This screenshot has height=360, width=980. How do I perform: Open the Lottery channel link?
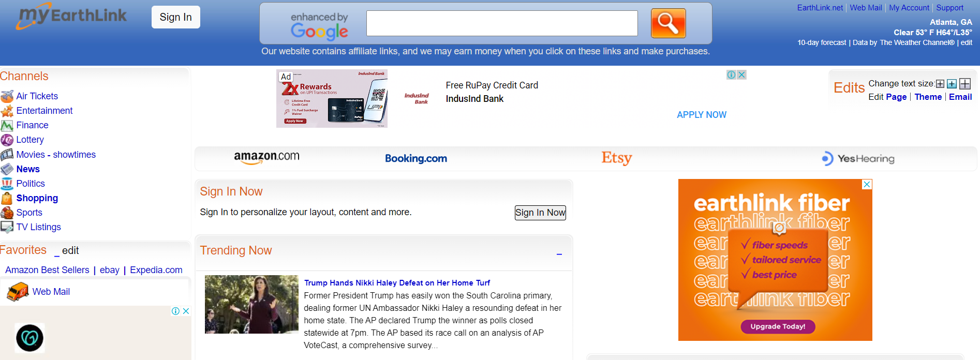coord(30,140)
